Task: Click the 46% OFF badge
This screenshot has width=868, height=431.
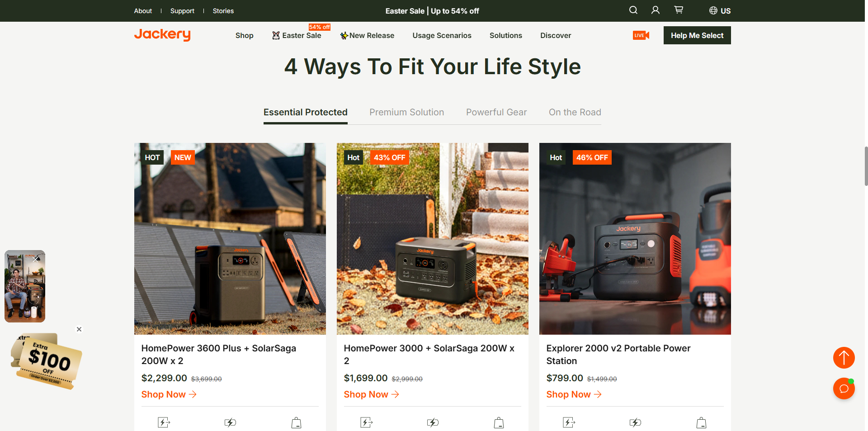Action: click(592, 157)
